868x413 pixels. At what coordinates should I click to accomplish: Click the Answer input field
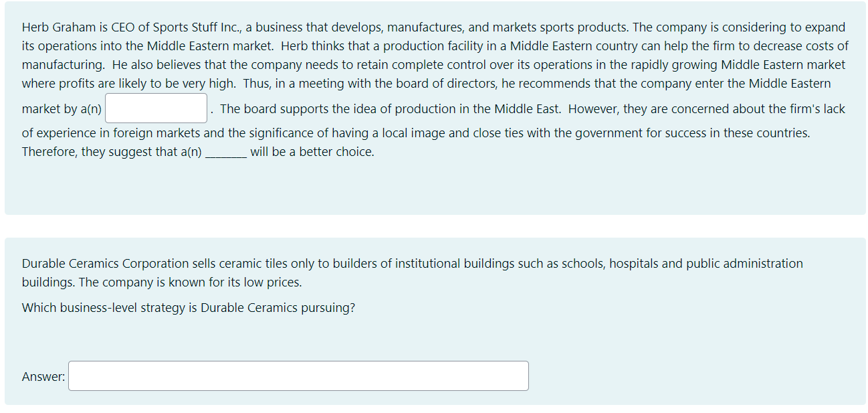298,376
